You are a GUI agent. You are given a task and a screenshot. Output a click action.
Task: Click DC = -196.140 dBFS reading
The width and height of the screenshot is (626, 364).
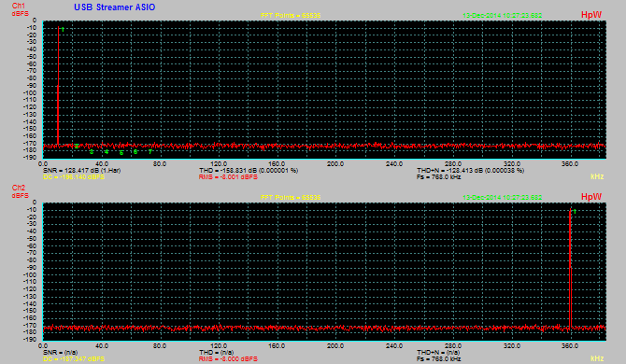pos(74,176)
